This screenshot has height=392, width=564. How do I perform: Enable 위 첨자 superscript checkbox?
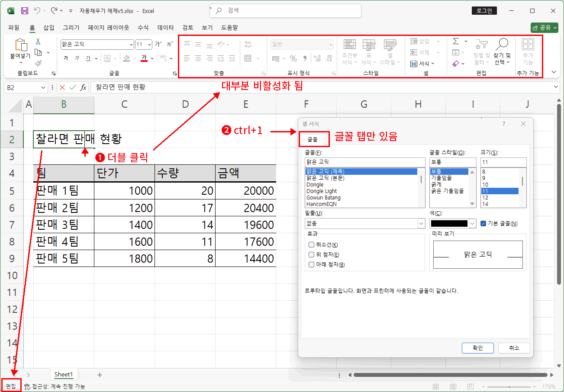click(311, 255)
